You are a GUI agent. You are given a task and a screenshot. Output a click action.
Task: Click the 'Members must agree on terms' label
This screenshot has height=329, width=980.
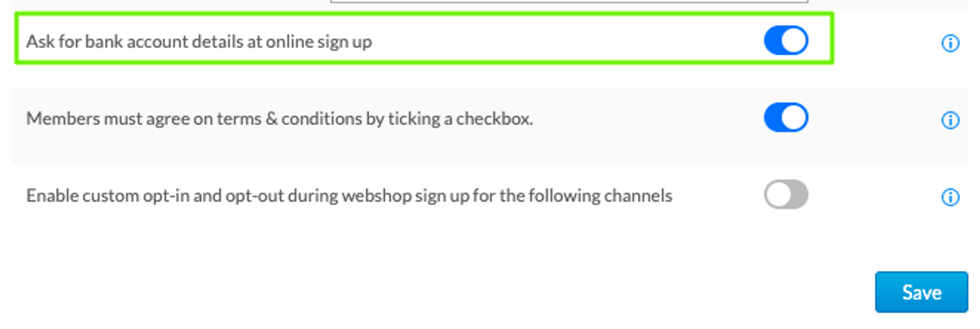(x=279, y=119)
